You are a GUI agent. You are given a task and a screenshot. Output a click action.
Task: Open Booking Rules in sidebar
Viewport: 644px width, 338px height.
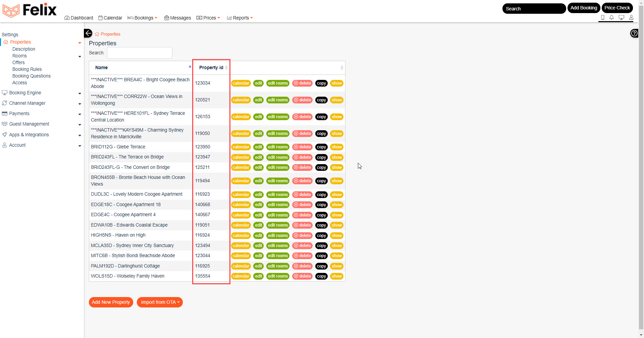pyautogui.click(x=27, y=69)
